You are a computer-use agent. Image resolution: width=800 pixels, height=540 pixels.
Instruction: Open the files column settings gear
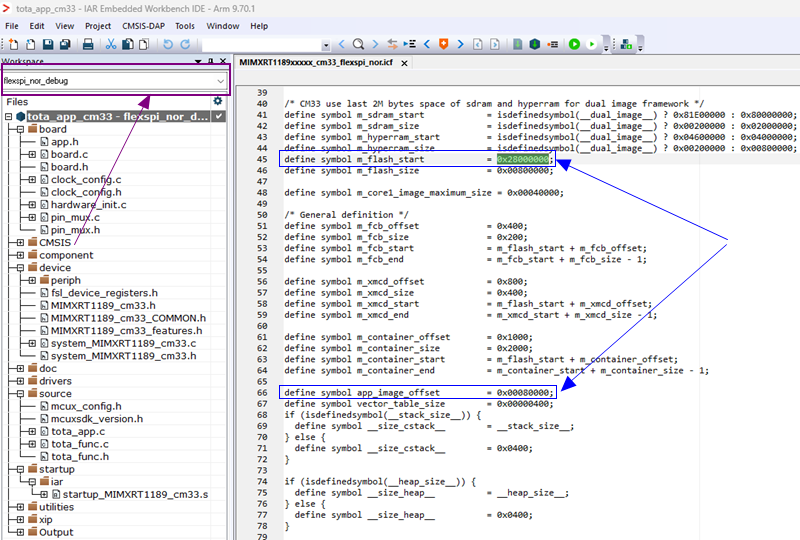click(217, 101)
